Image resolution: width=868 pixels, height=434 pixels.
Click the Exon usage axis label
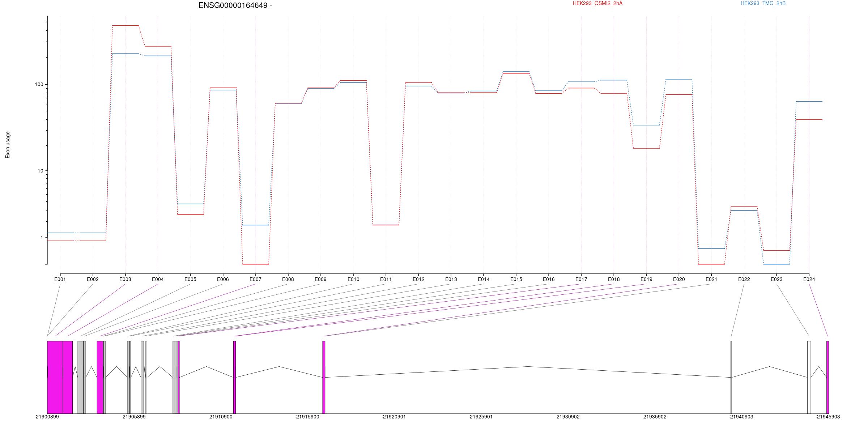tap(8, 145)
